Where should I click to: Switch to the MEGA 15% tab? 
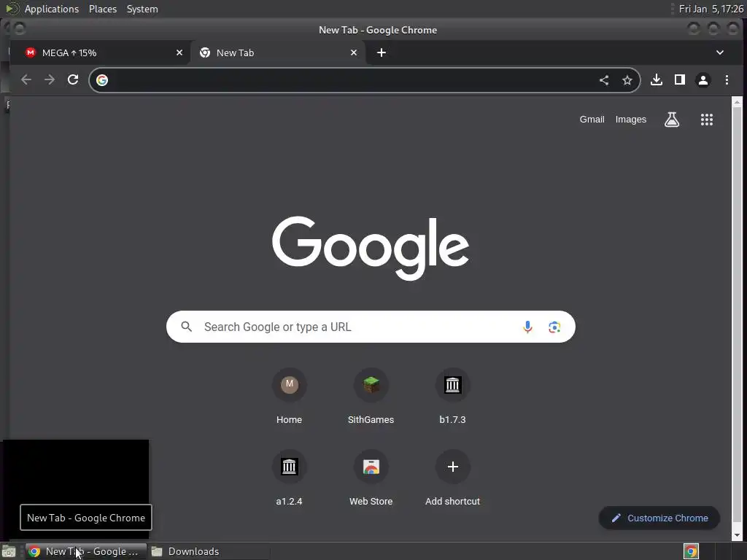click(x=100, y=52)
